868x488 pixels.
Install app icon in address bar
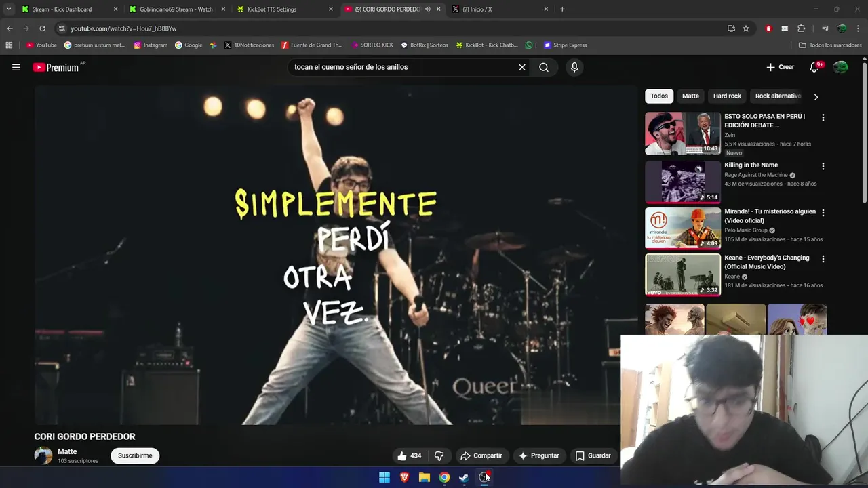coord(731,28)
